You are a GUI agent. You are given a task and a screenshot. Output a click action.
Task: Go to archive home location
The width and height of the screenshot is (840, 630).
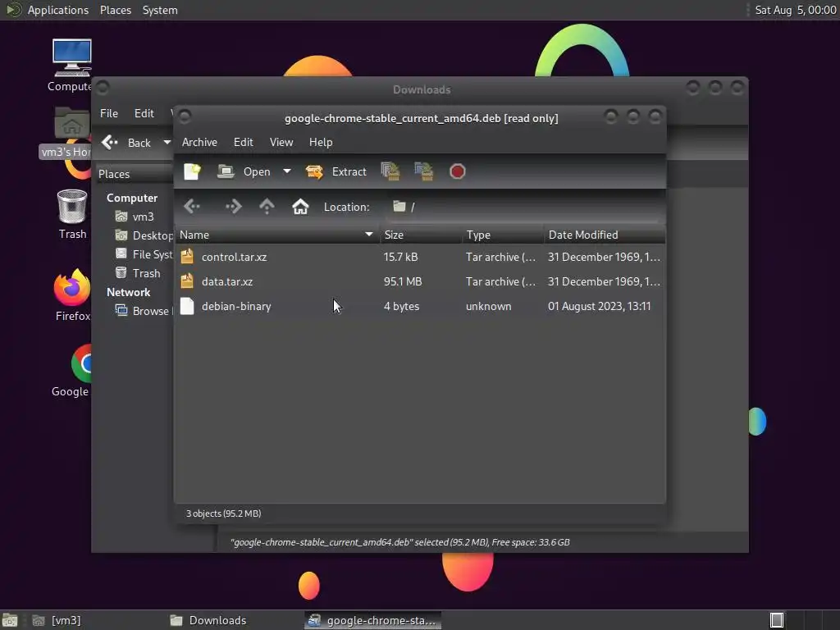300,207
